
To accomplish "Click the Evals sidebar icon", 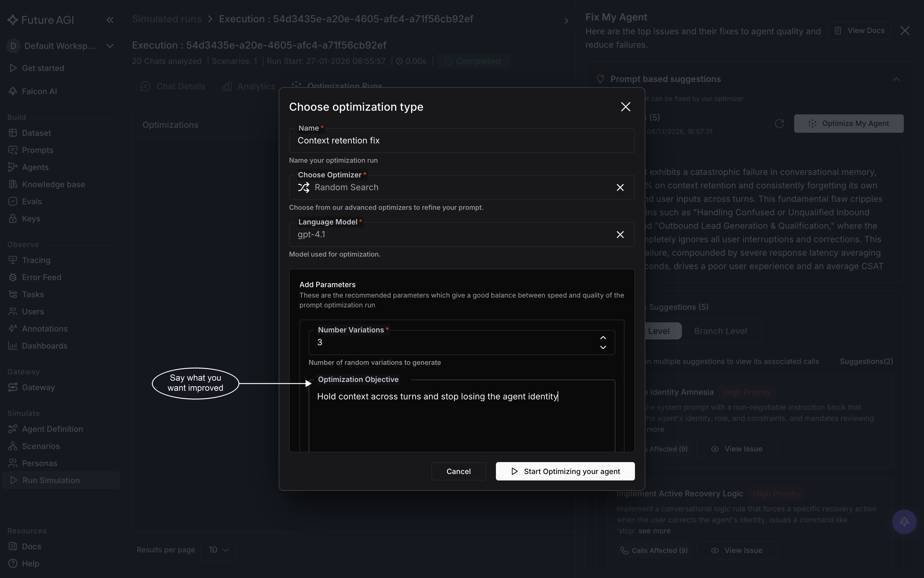I will 13,202.
